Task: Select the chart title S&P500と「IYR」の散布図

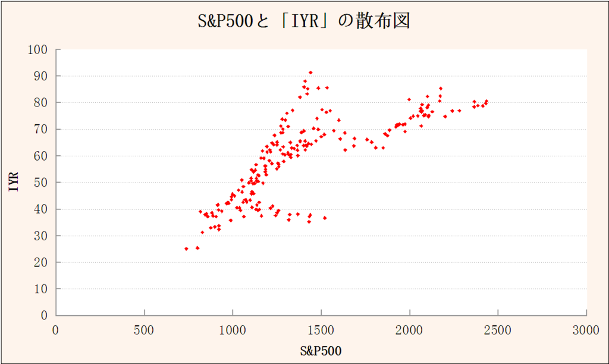Action: tap(304, 21)
